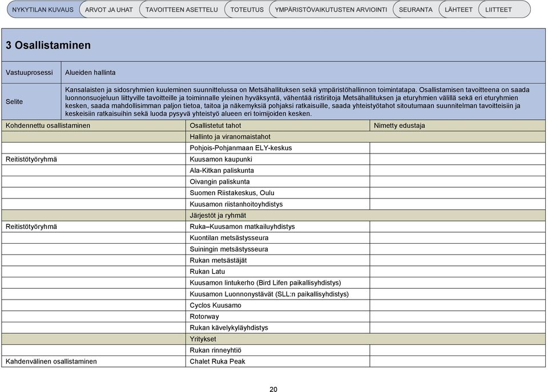The width and height of the screenshot is (548, 392).
Task: Select the 'Rukan rinneyhtiö' cell
Action: tap(277, 350)
